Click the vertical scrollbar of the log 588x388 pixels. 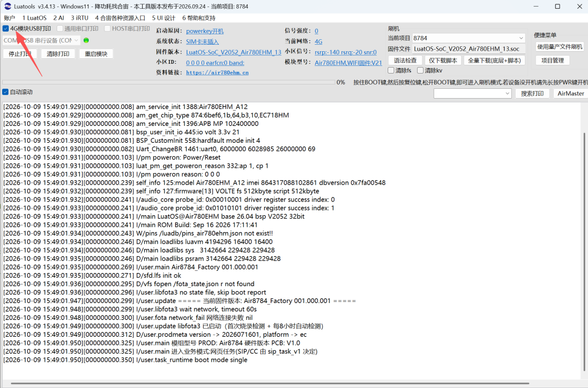584,251
